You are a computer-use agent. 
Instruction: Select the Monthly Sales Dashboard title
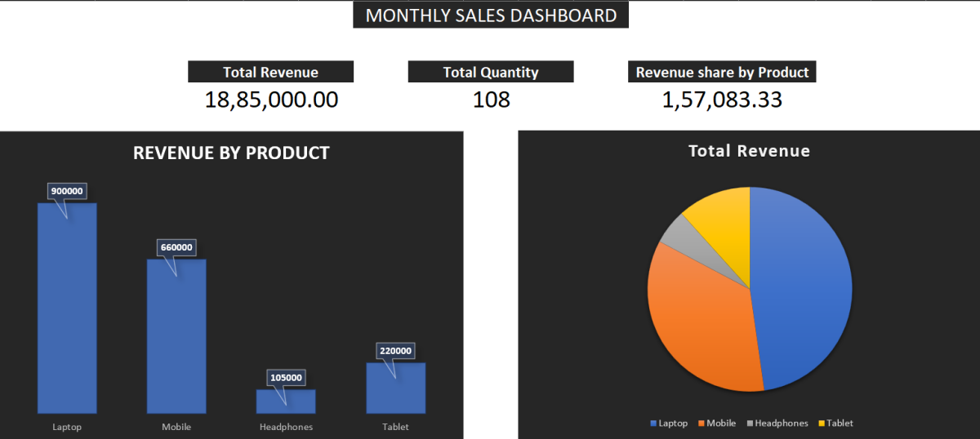(x=491, y=16)
